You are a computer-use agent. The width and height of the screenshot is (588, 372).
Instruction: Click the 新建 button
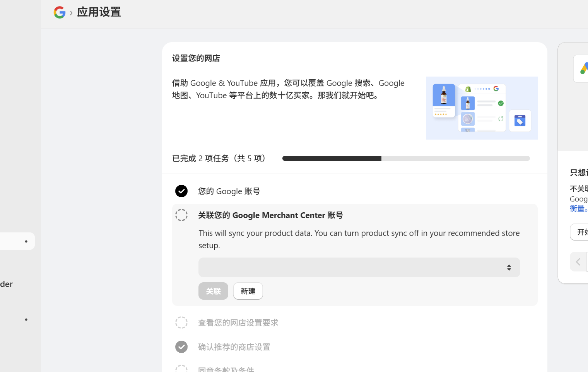pyautogui.click(x=248, y=291)
